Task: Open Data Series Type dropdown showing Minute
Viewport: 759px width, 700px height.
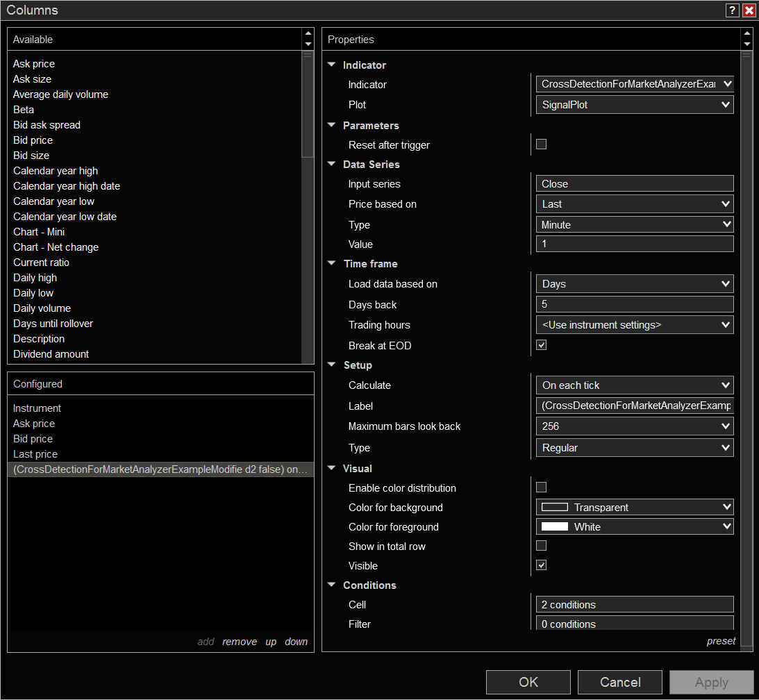Action: coord(635,224)
